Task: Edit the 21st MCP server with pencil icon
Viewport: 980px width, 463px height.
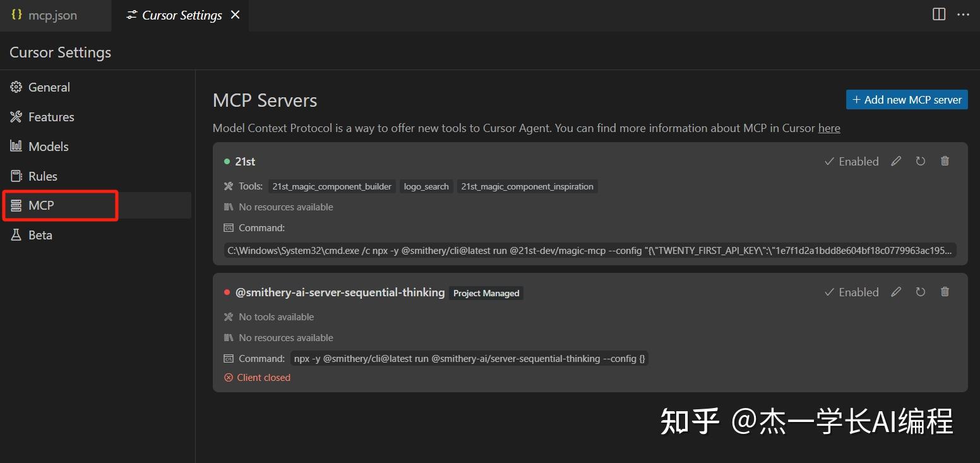Action: click(x=896, y=161)
